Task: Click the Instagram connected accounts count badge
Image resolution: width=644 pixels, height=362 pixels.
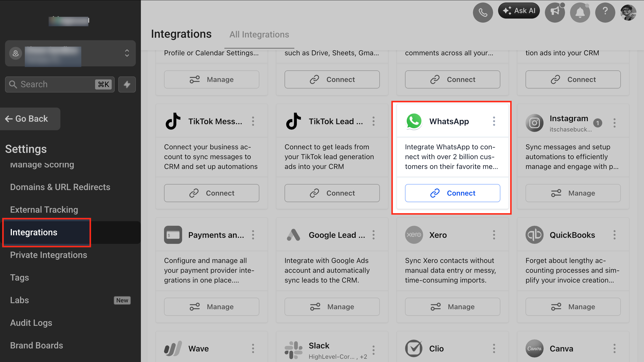Action: (598, 123)
